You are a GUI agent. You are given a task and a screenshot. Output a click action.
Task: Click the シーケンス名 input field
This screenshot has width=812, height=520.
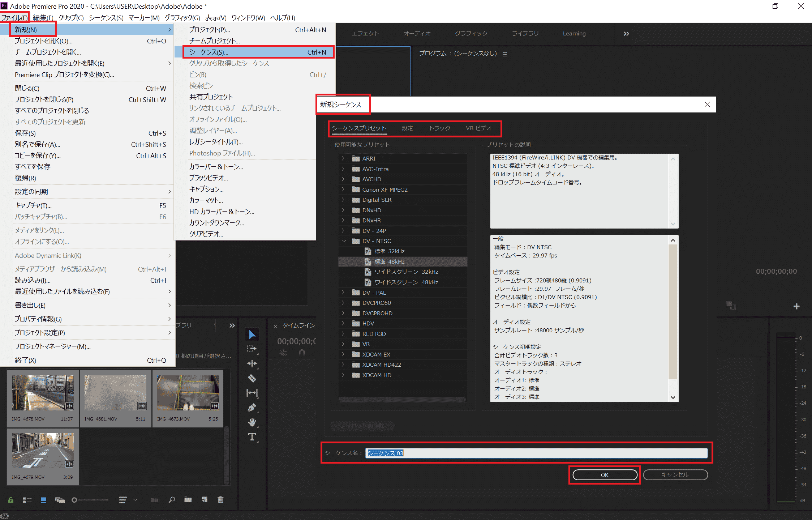click(x=536, y=453)
